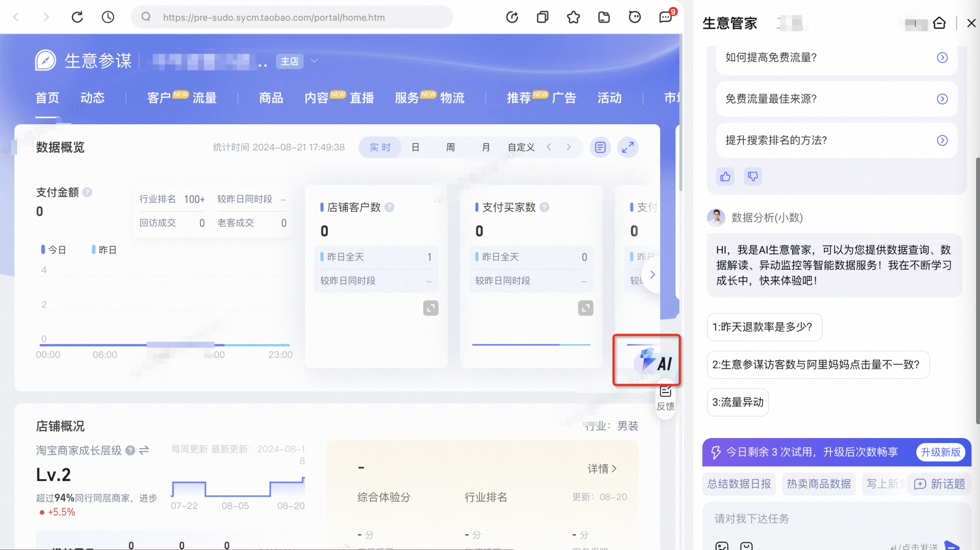Open the 动态 tab
980x550 pixels.
92,98
